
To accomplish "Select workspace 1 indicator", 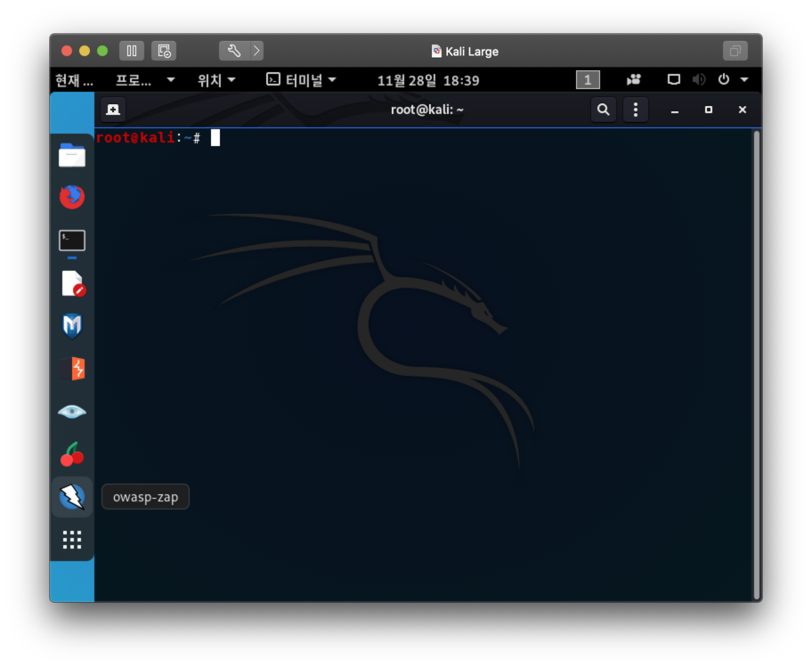I will 588,80.
